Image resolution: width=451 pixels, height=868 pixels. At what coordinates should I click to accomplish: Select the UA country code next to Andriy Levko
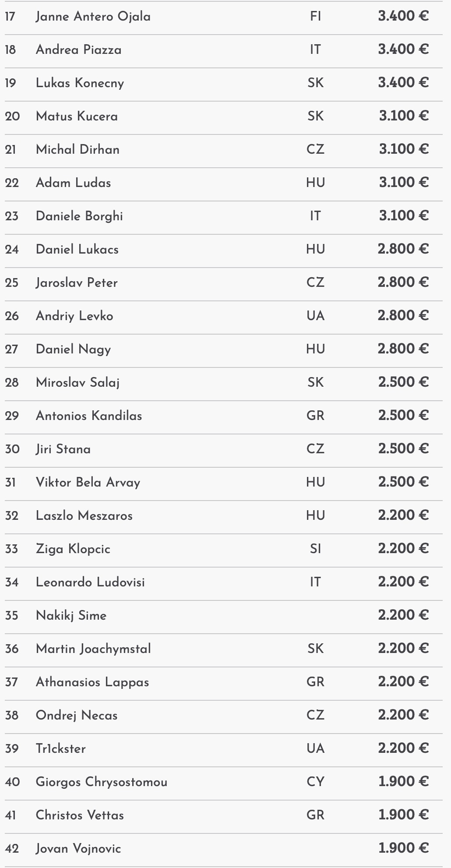pos(315,316)
